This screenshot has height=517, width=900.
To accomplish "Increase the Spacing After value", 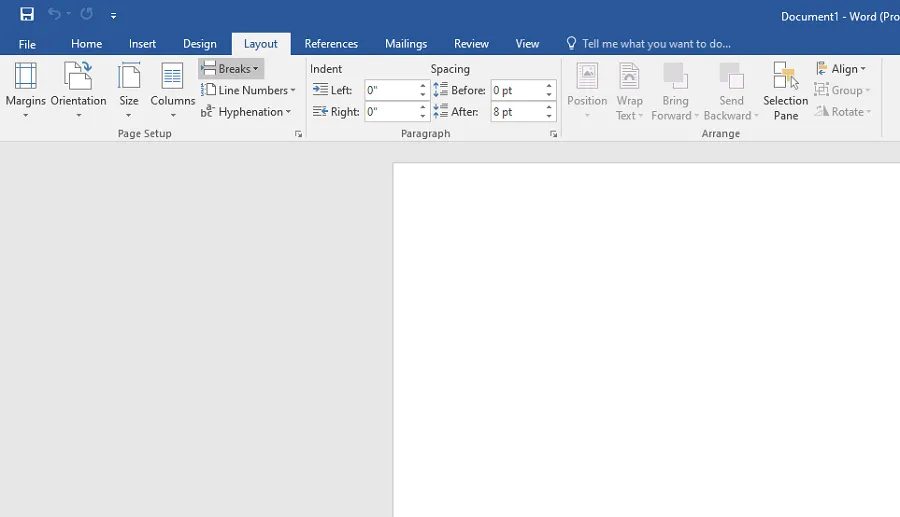I will pos(549,107).
